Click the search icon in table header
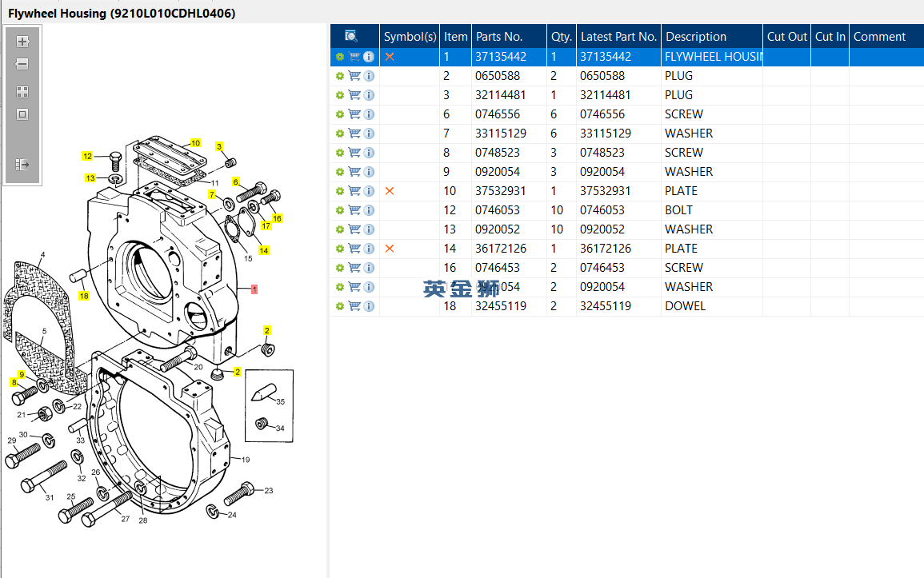The width and height of the screenshot is (924, 578). 351,37
